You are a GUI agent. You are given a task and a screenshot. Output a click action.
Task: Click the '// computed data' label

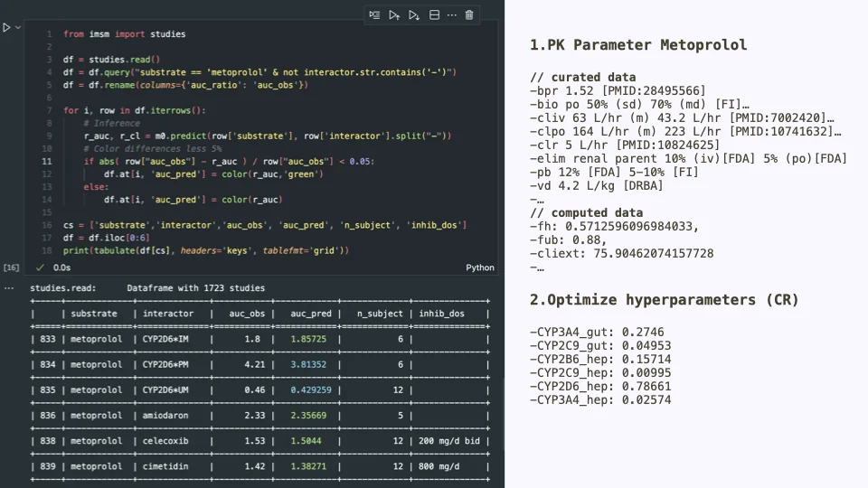(x=586, y=212)
